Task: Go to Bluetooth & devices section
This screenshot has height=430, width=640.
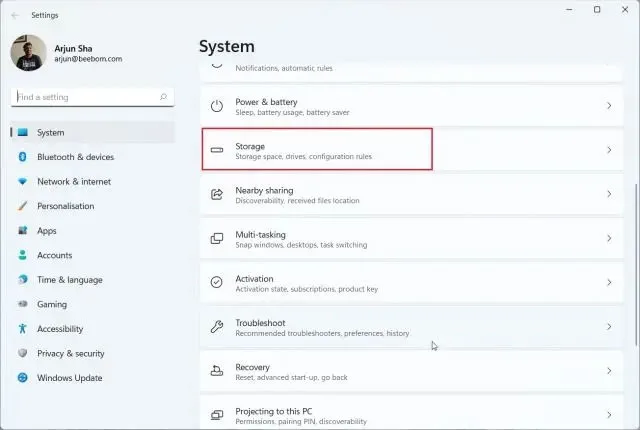Action: click(x=93, y=157)
